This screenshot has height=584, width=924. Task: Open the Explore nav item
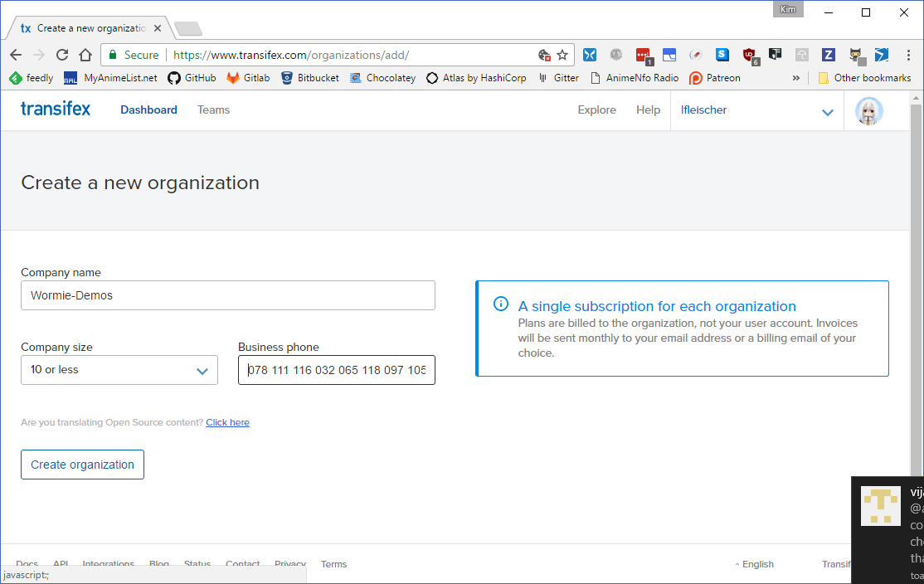coord(596,109)
